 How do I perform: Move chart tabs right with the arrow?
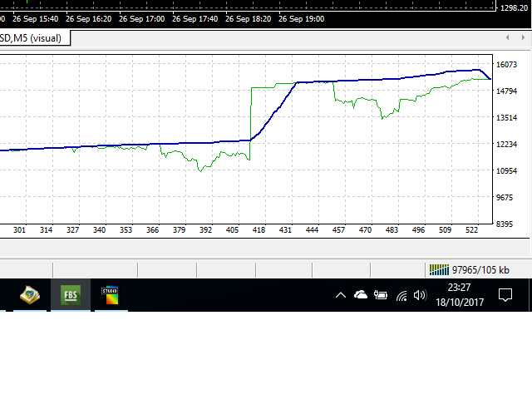(523, 37)
